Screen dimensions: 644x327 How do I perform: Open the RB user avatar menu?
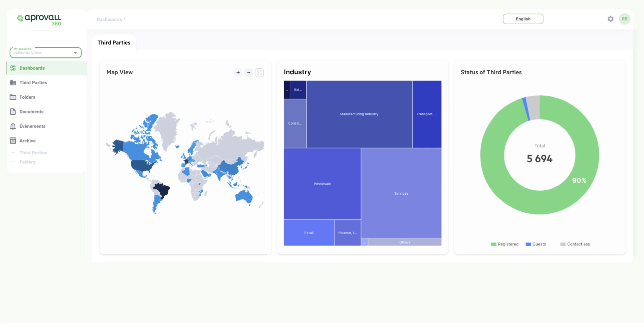click(624, 19)
